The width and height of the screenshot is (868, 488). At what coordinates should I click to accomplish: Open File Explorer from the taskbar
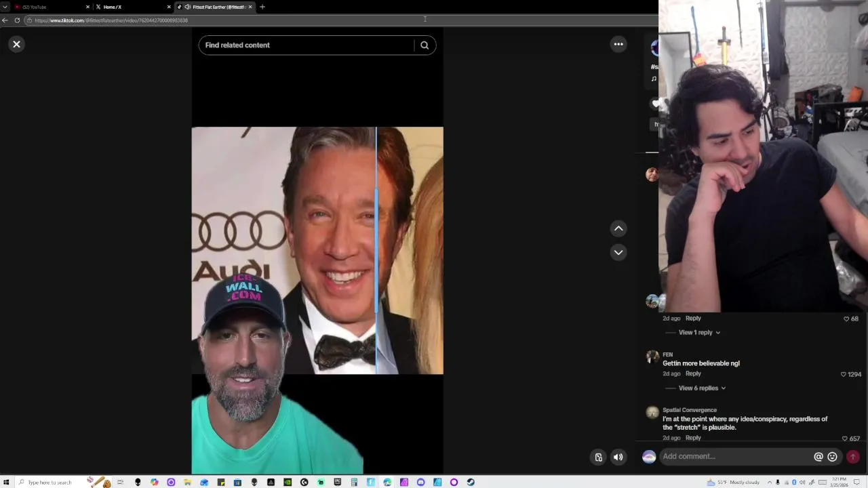187,482
